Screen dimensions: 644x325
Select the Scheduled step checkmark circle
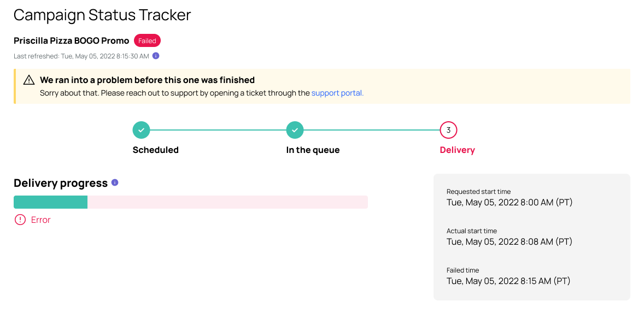coord(141,130)
